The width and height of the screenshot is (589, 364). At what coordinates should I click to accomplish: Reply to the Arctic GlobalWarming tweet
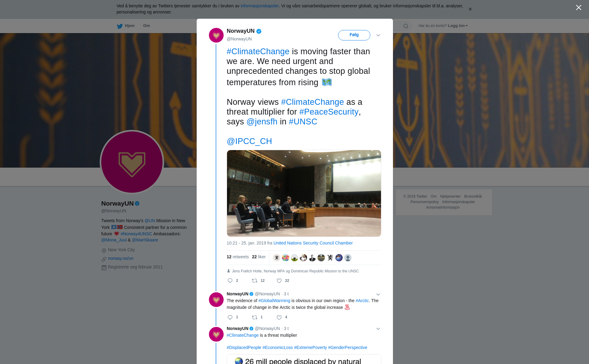click(x=230, y=317)
